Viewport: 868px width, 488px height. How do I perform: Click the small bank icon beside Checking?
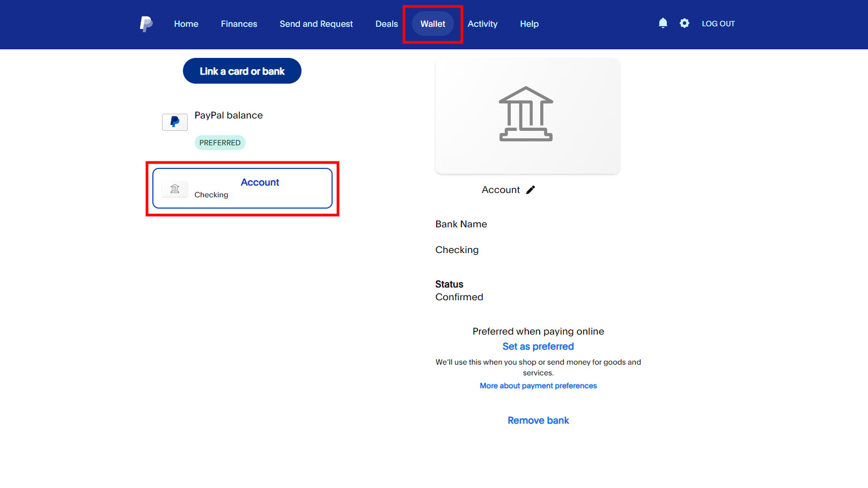(175, 189)
